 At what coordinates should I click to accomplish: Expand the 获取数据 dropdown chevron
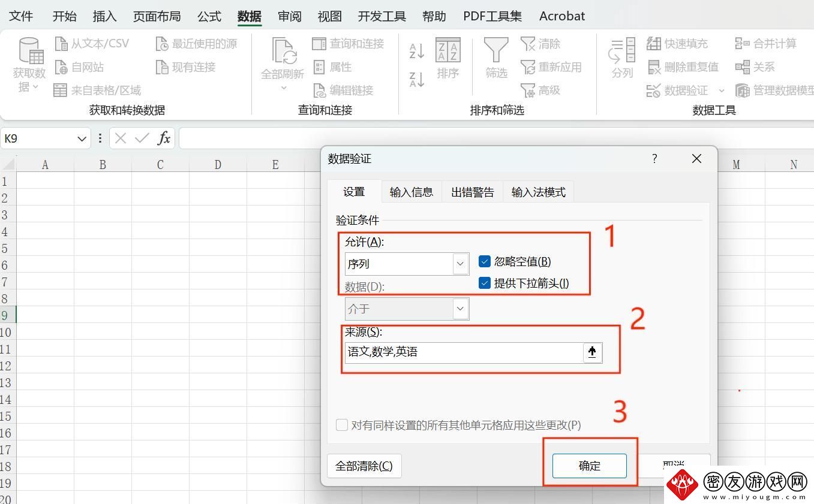[x=35, y=87]
